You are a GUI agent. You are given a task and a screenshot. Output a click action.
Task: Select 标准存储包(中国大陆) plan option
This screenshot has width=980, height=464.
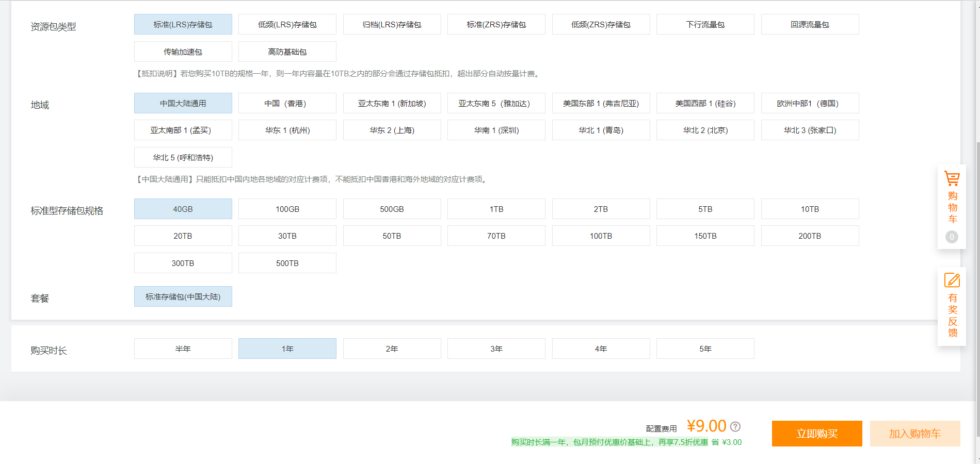(183, 296)
